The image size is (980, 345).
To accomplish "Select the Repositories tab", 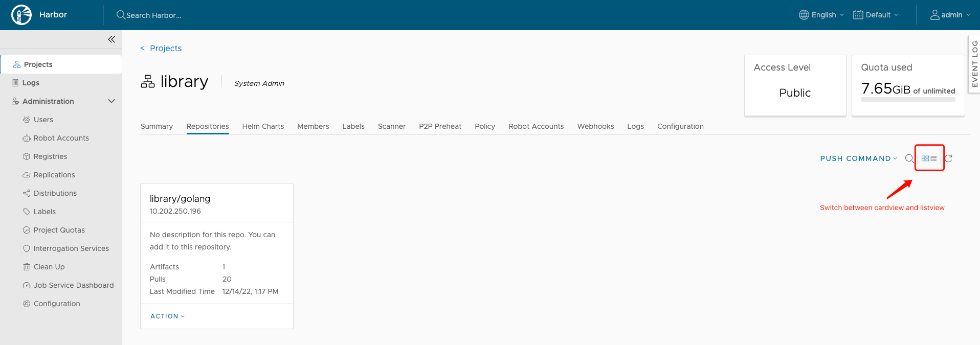I will (x=208, y=126).
